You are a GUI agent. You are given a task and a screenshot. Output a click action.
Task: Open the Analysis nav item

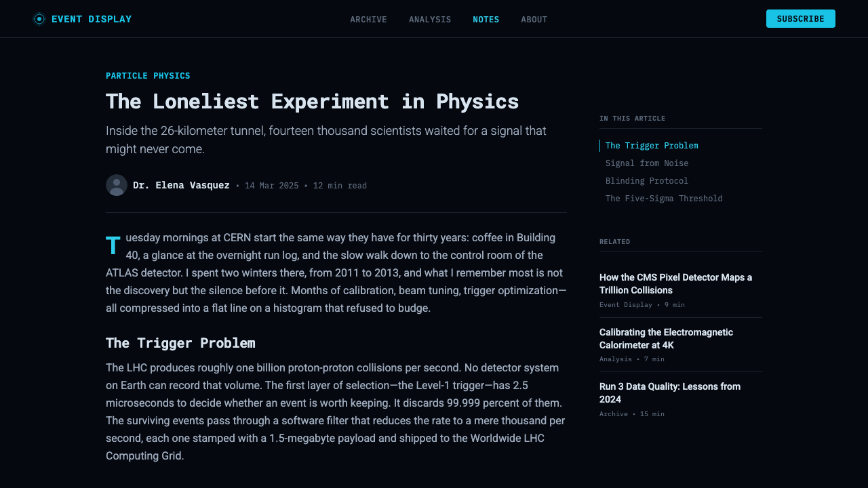pyautogui.click(x=430, y=20)
